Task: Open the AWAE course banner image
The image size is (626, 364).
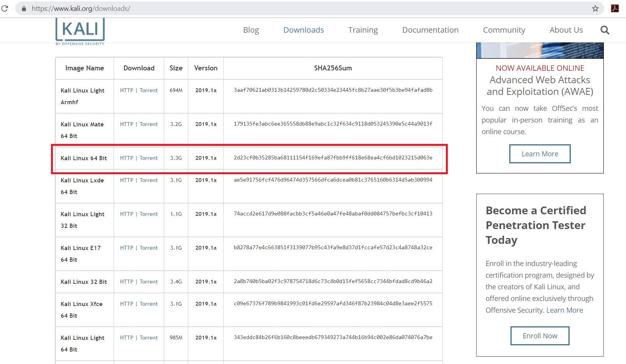Action: coord(540,51)
